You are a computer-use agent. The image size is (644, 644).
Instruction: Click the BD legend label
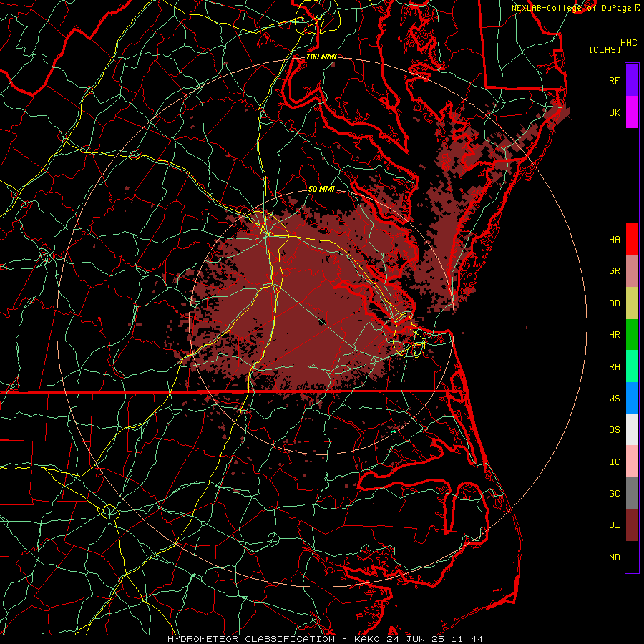pyautogui.click(x=615, y=303)
